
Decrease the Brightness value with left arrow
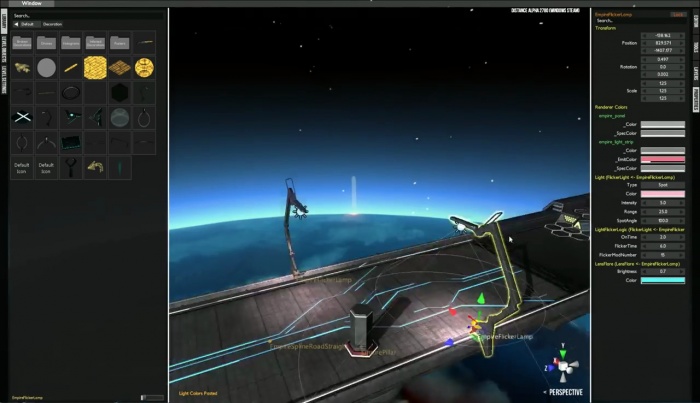[644, 271]
